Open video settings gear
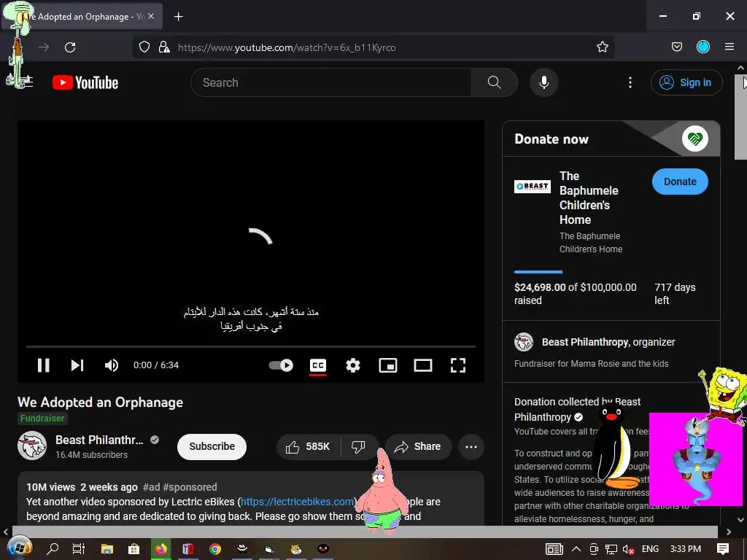Screen dimensions: 747x560 tap(352, 365)
